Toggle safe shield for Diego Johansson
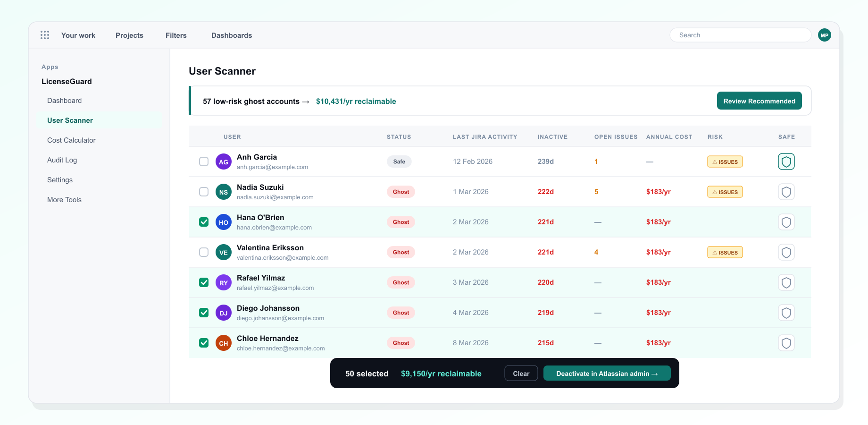 pyautogui.click(x=786, y=313)
